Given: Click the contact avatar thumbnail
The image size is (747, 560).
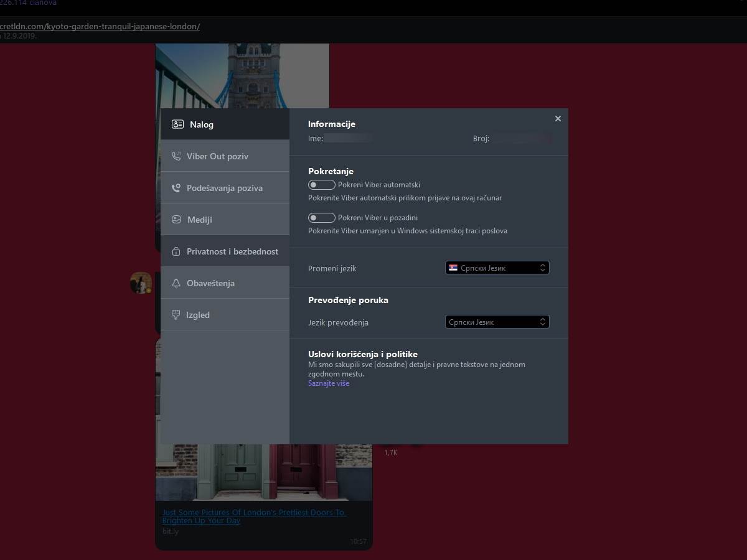Looking at the screenshot, I should tap(141, 283).
